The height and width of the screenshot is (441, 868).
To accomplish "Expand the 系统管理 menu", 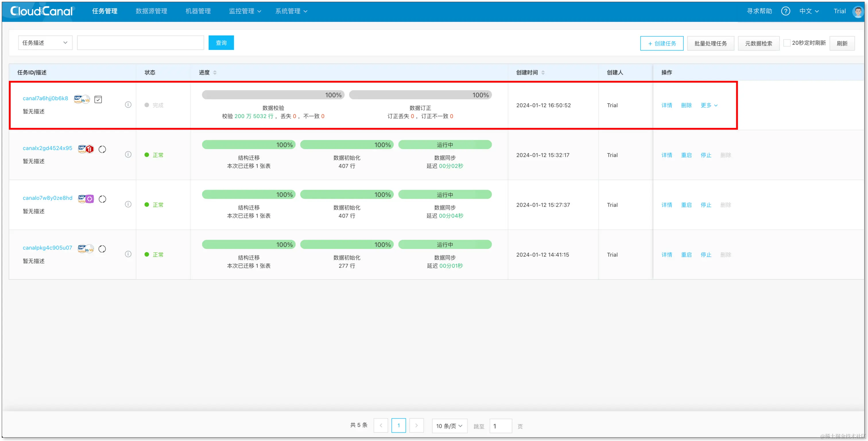I will (291, 11).
